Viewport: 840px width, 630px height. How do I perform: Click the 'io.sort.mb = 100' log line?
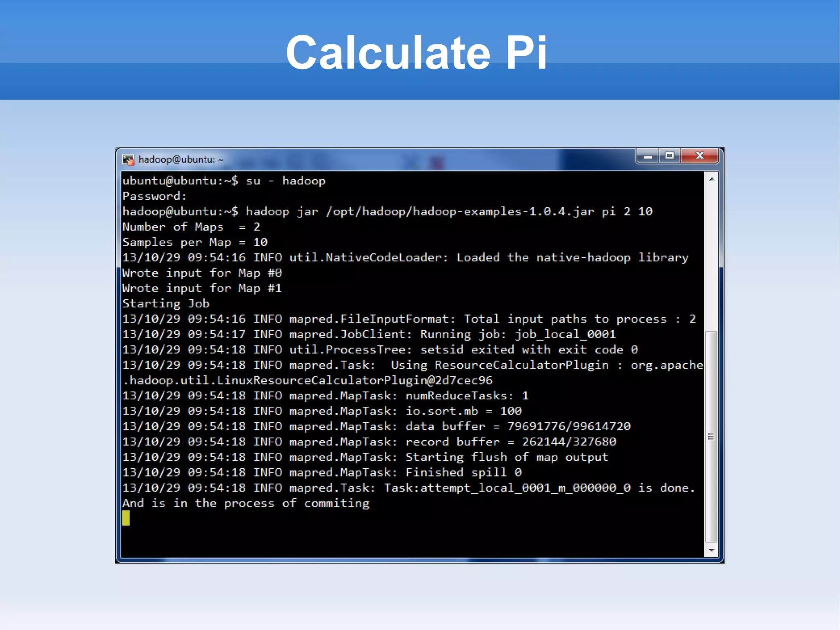322,411
